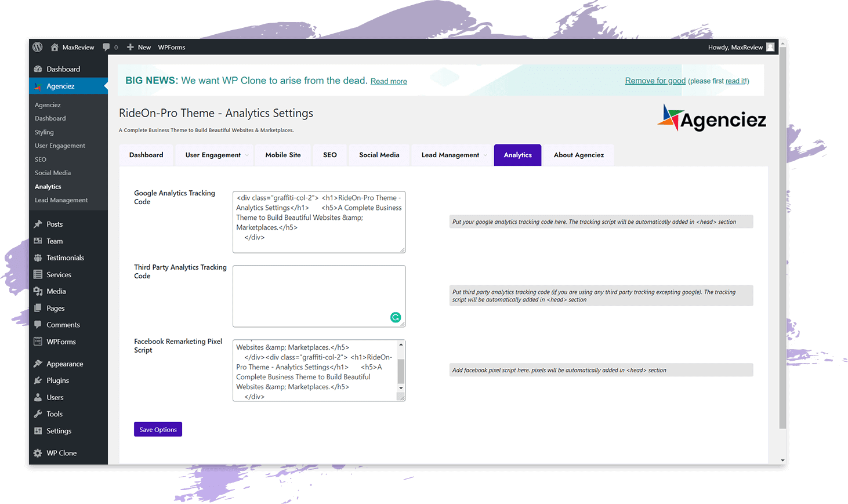Viewport: 848px width, 504px height.
Task: Click Facebook Pixel textarea scroll down arrow
Action: click(401, 388)
